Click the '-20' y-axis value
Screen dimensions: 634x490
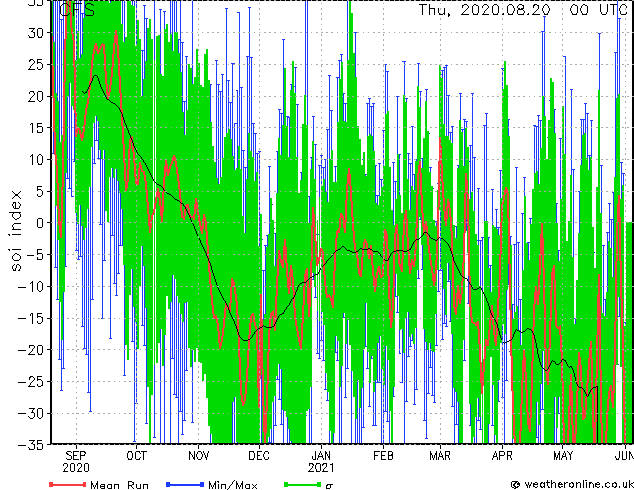tap(31, 350)
